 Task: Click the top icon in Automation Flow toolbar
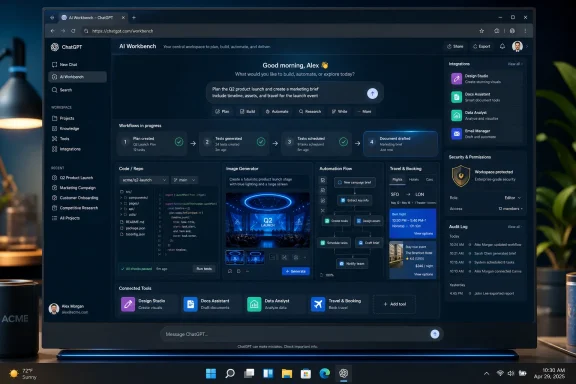pos(323,180)
